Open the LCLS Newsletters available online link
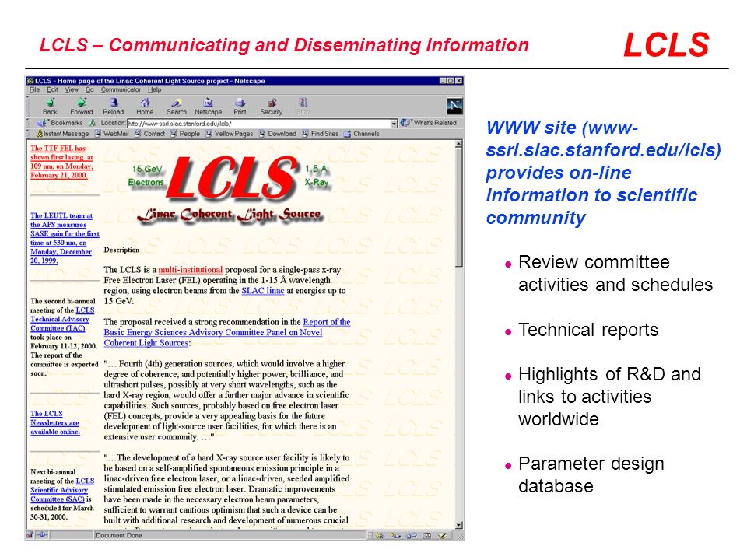The height and width of the screenshot is (560, 747). pos(54,423)
